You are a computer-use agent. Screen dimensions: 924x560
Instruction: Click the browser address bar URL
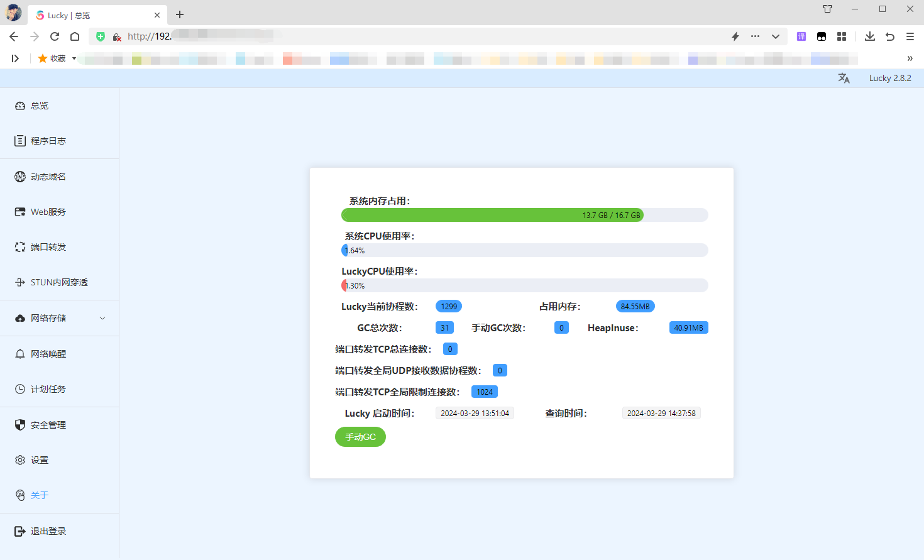point(377,36)
